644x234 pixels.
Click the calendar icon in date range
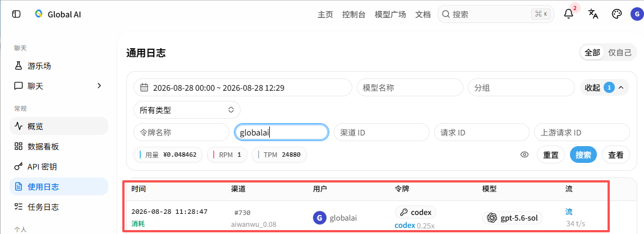(144, 87)
